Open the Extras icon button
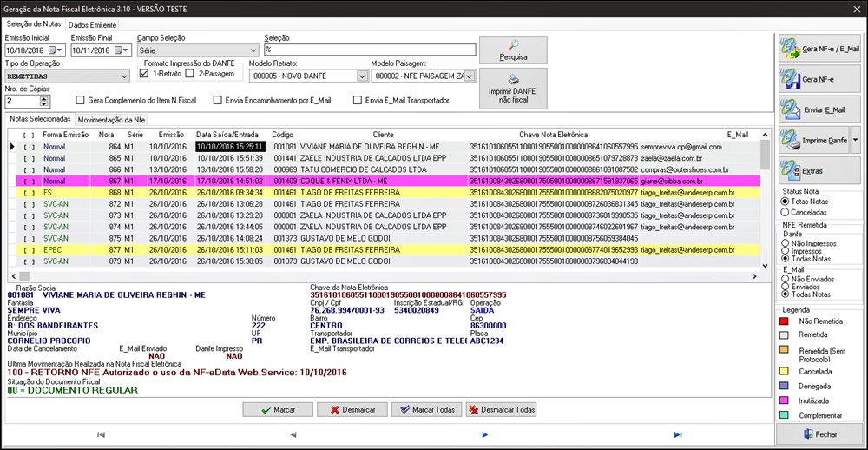The image size is (868, 450). (x=820, y=170)
